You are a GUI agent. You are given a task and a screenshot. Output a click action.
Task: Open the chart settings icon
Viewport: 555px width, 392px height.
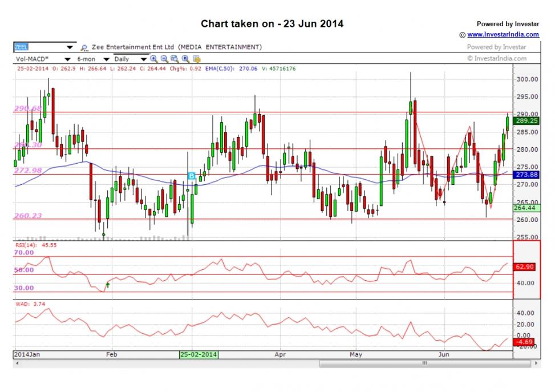coord(196,59)
